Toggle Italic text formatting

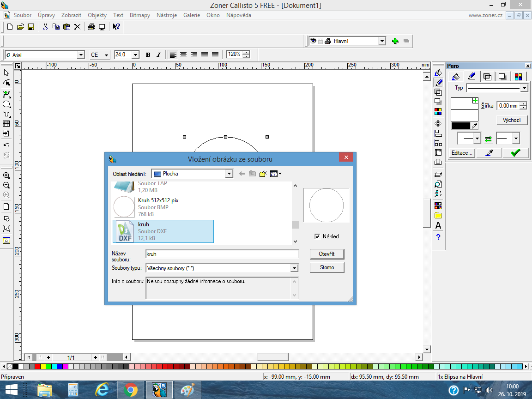coord(158,54)
